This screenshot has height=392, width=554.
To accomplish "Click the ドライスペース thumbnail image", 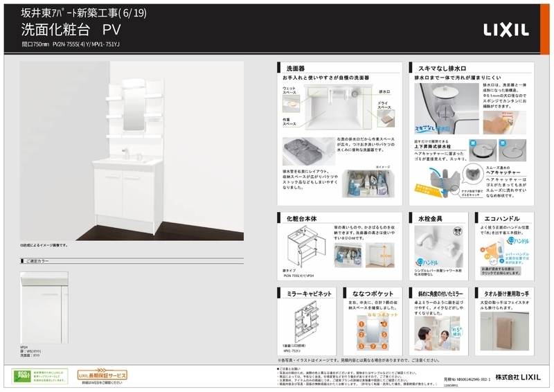I will pos(386,118).
